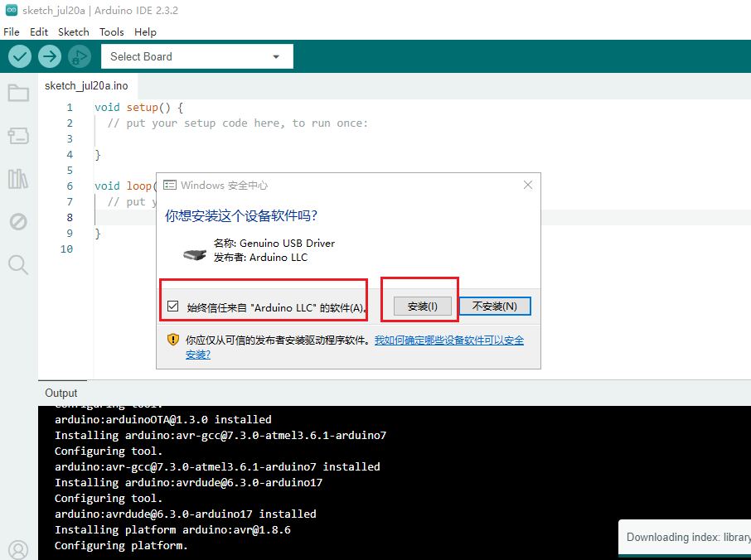Click the 'Genuino USB Driver' name text
This screenshot has width=751, height=560.
click(x=287, y=244)
